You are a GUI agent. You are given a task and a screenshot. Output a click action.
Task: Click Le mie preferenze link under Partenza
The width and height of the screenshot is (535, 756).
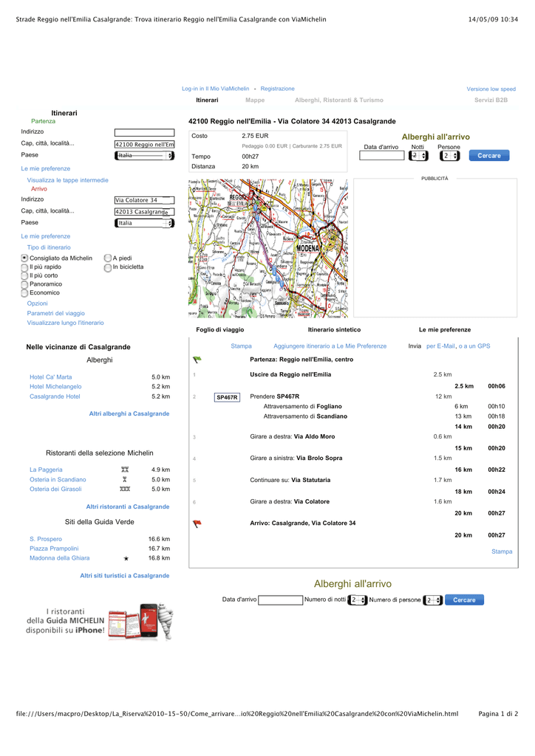click(x=45, y=169)
